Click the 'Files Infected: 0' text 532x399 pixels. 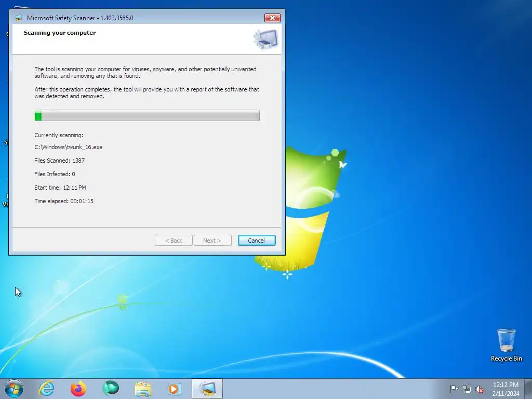(x=55, y=174)
